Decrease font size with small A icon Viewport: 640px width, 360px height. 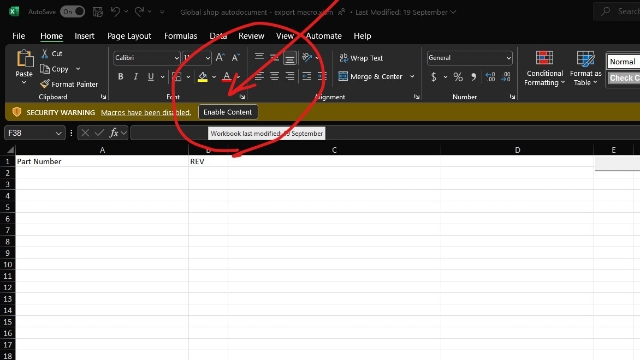[x=236, y=58]
